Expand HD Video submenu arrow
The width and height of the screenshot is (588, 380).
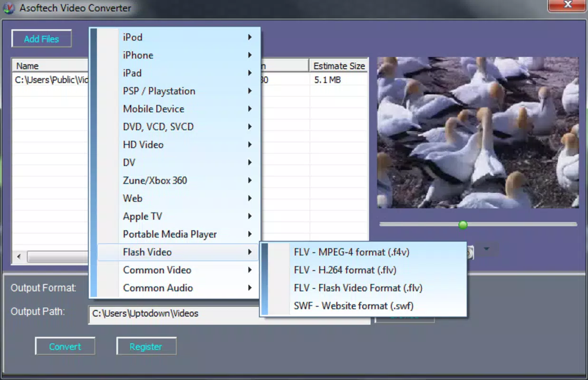[x=250, y=144]
